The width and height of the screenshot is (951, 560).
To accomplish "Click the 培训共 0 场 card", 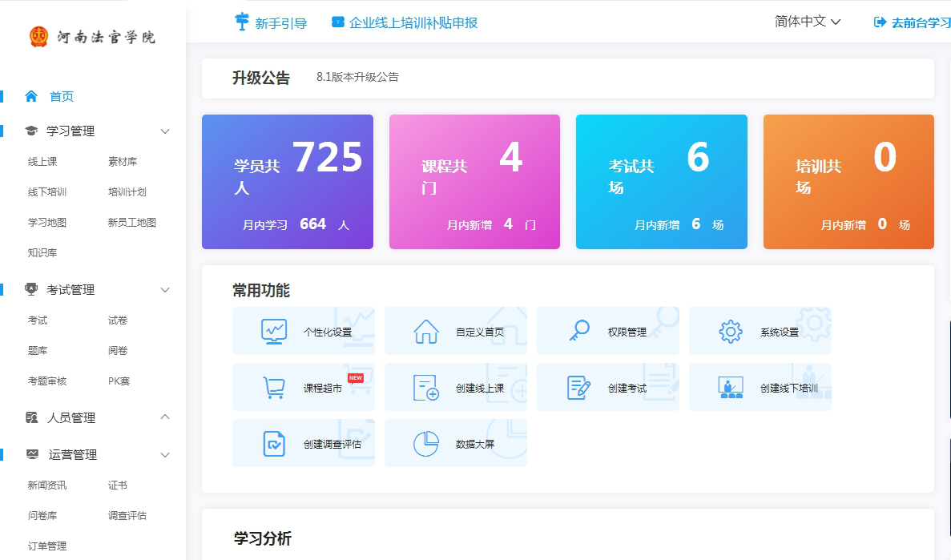I will (x=848, y=181).
